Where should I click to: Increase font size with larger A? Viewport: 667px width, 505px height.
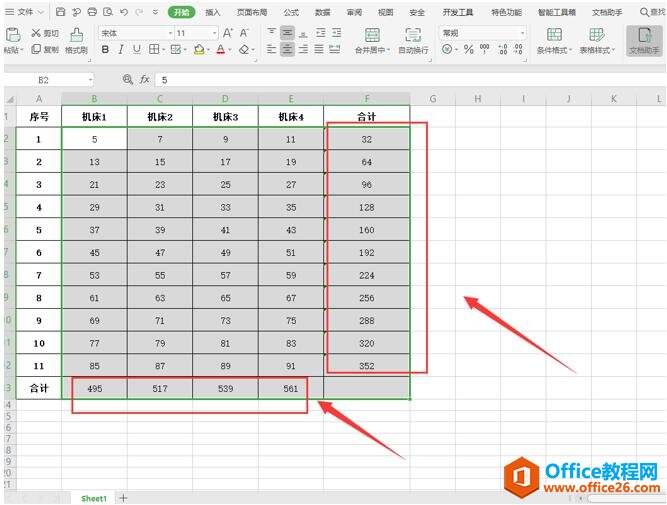click(x=228, y=33)
